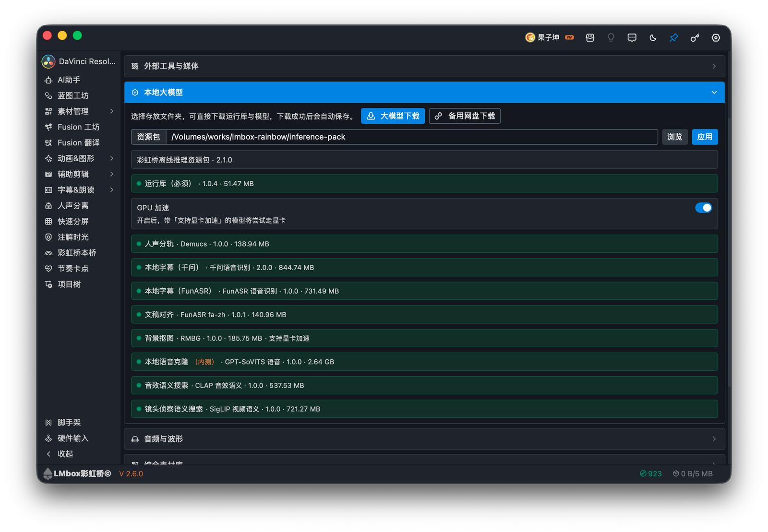Click the 大模型下载 button
This screenshot has width=768, height=532.
click(x=393, y=116)
